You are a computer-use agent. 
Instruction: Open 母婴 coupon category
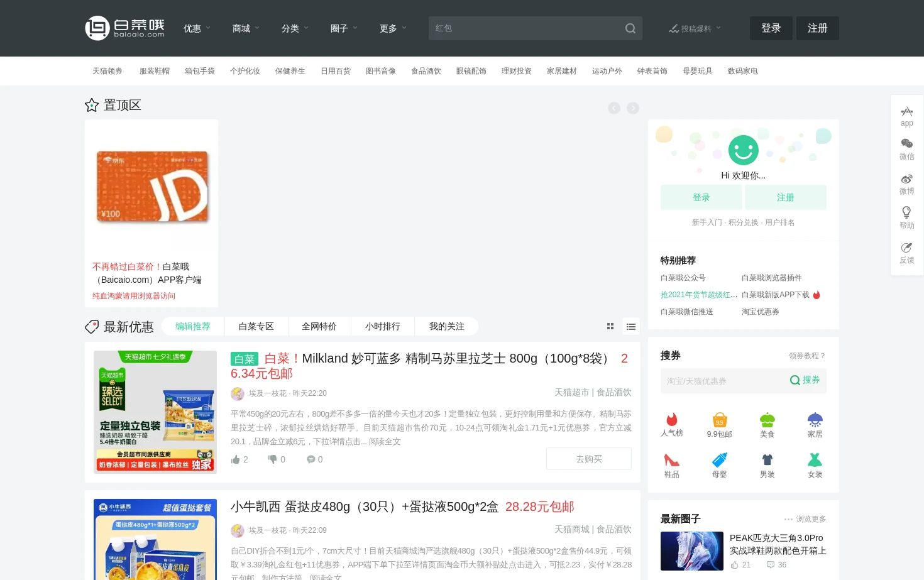(720, 466)
